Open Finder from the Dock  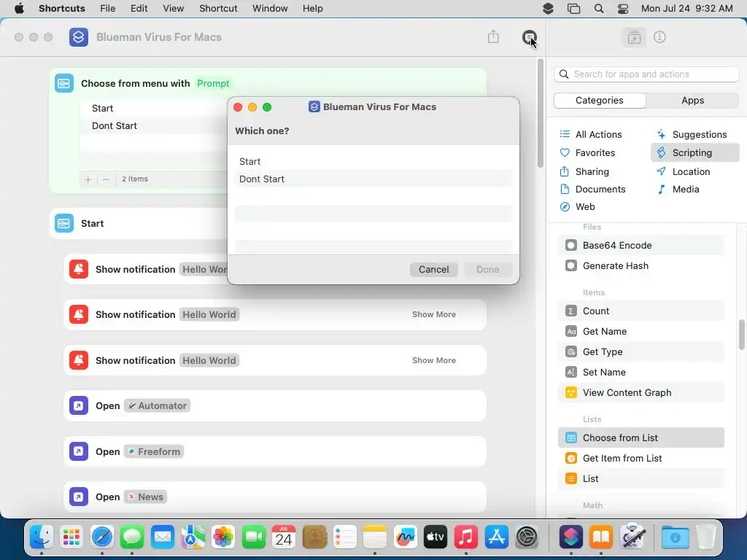(x=42, y=537)
